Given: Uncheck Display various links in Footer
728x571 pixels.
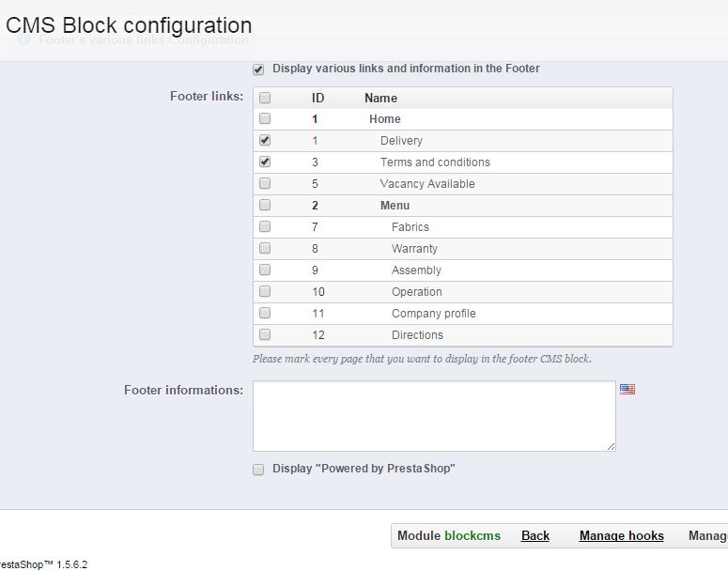Looking at the screenshot, I should [258, 69].
